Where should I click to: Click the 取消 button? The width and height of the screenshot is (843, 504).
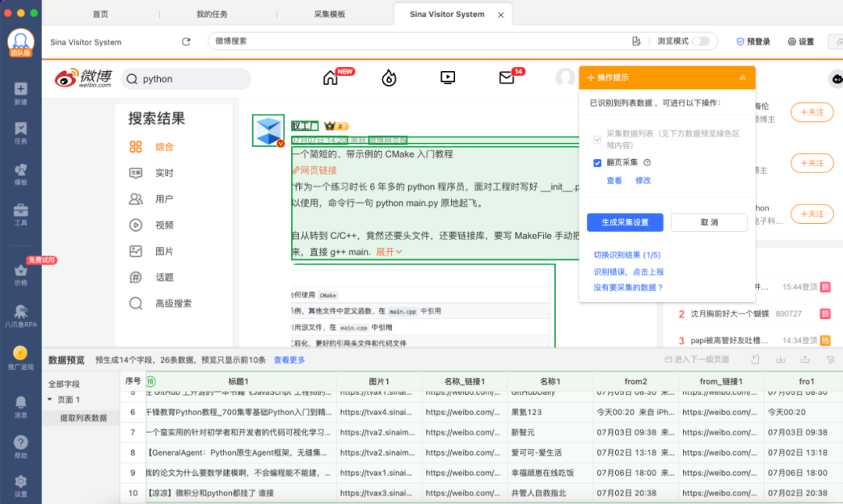point(709,222)
